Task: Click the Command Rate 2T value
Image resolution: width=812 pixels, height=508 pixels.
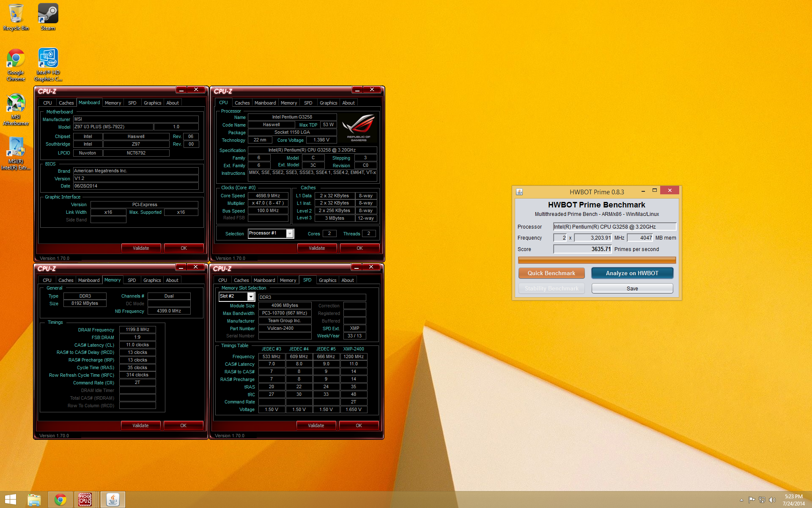Action: click(x=137, y=382)
